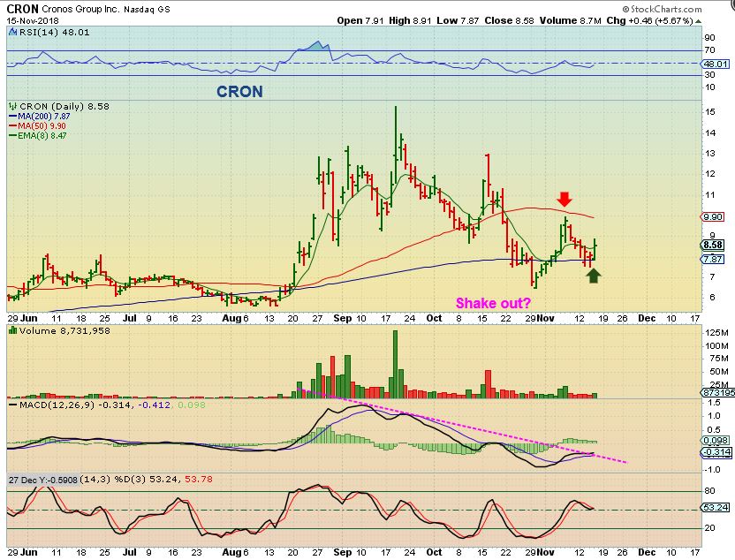Click 'Dec' on the bottom date axis
735x560 pixels.
647,553
